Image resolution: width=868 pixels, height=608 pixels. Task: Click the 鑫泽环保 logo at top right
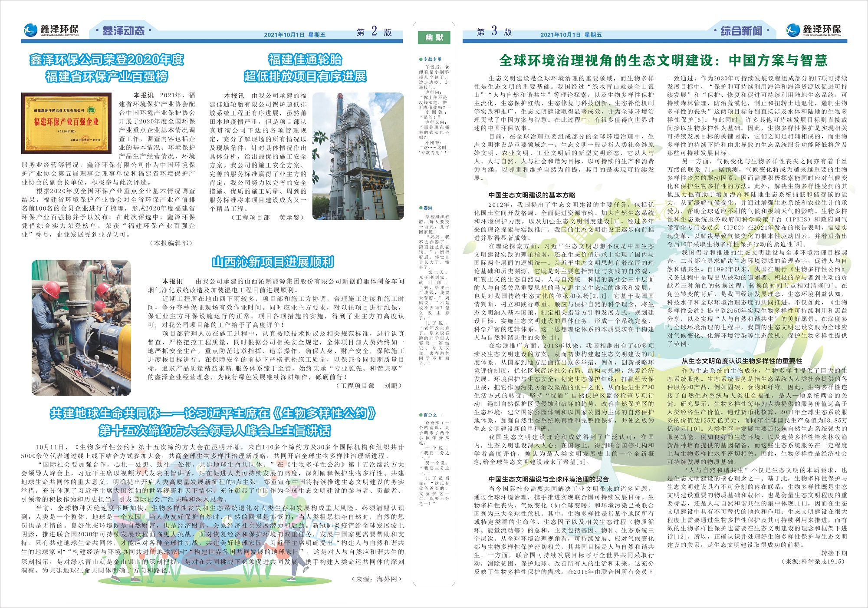coord(813,30)
